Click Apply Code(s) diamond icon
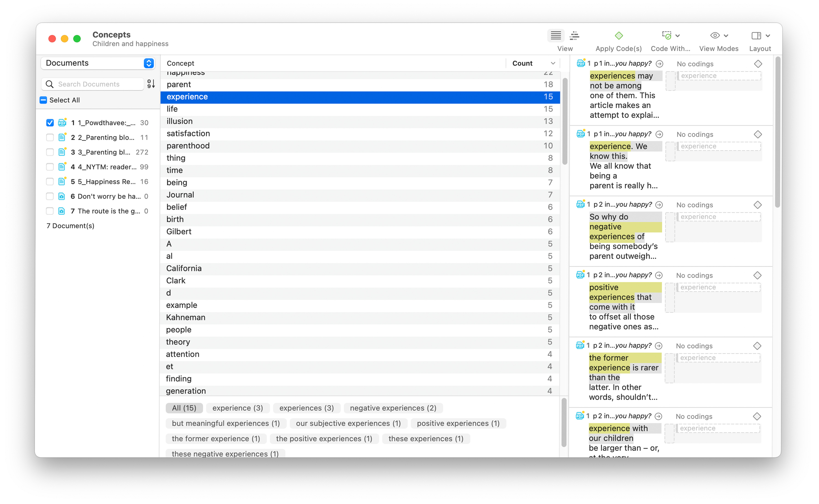Image resolution: width=819 pixels, height=504 pixels. (618, 35)
